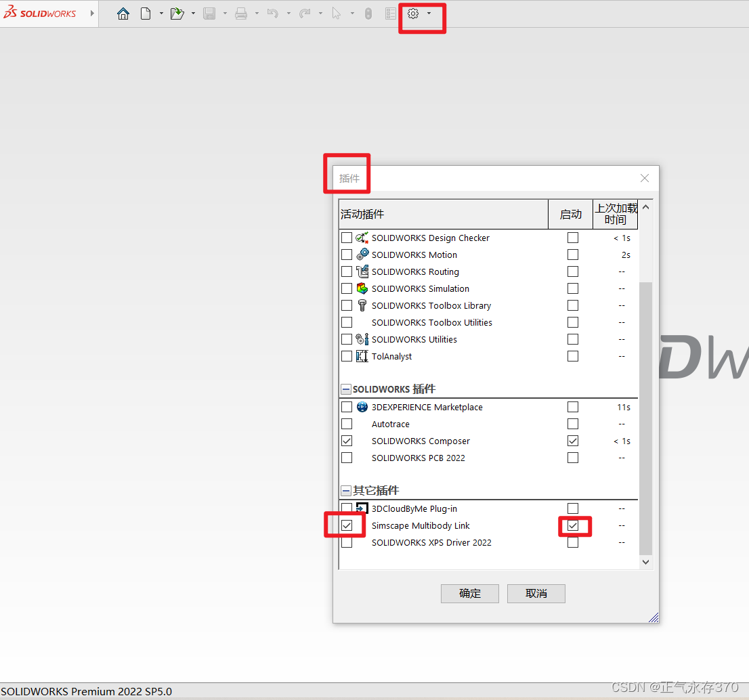This screenshot has height=700, width=749.
Task: Enable the SOLIDWORKS Simulation checkbox
Action: coord(347,288)
